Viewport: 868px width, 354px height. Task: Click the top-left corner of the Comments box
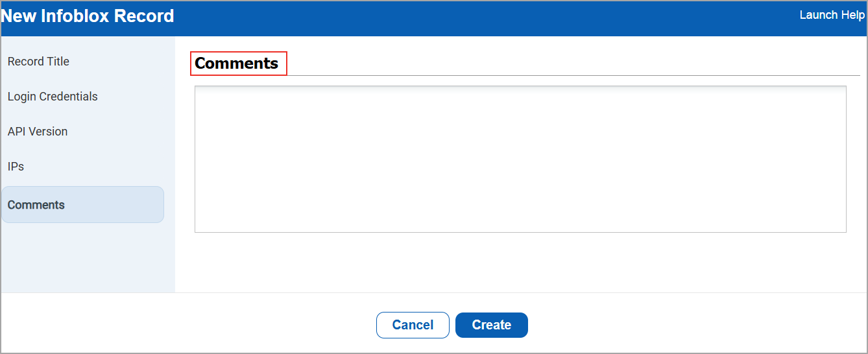click(197, 88)
